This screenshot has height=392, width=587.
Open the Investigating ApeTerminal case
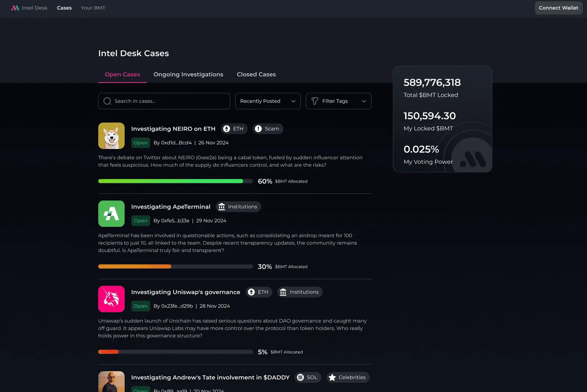click(x=171, y=207)
